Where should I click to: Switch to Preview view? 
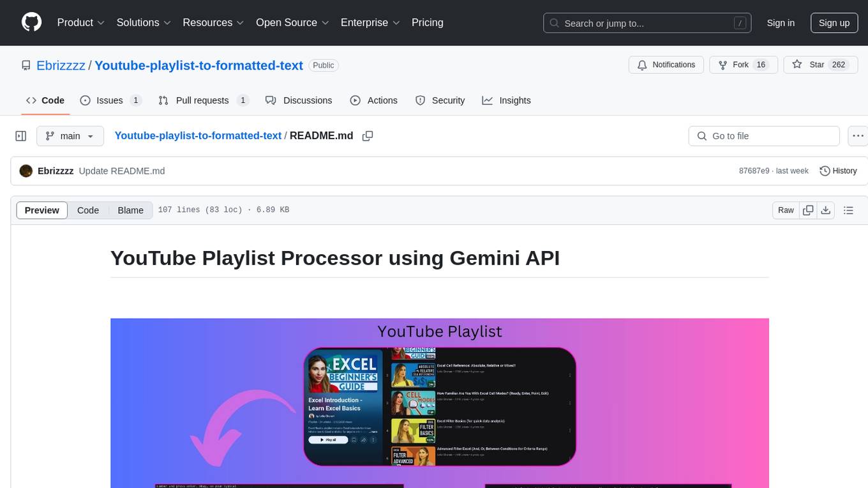[x=42, y=210]
